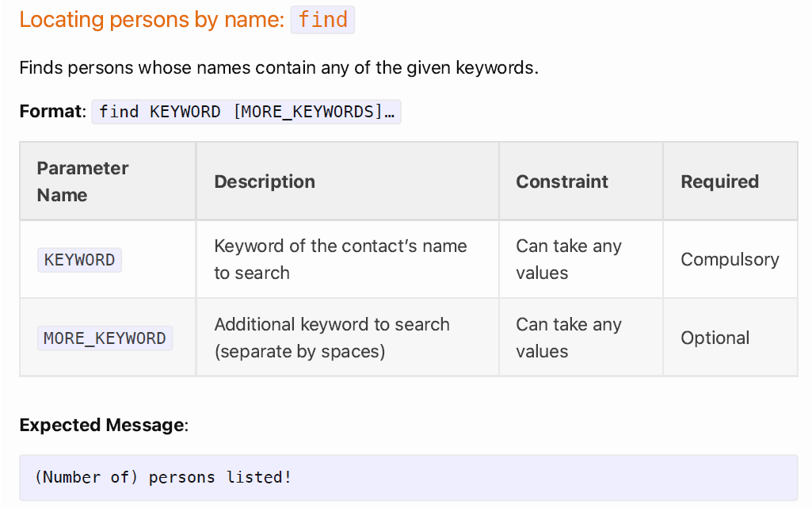Click the 'Description' column header

[348, 181]
